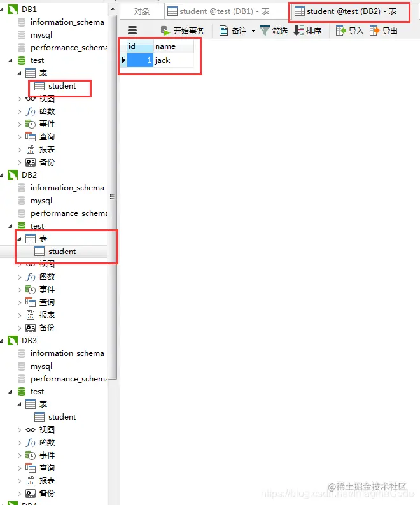
Task: Select the cell containing jack
Action: (174, 60)
